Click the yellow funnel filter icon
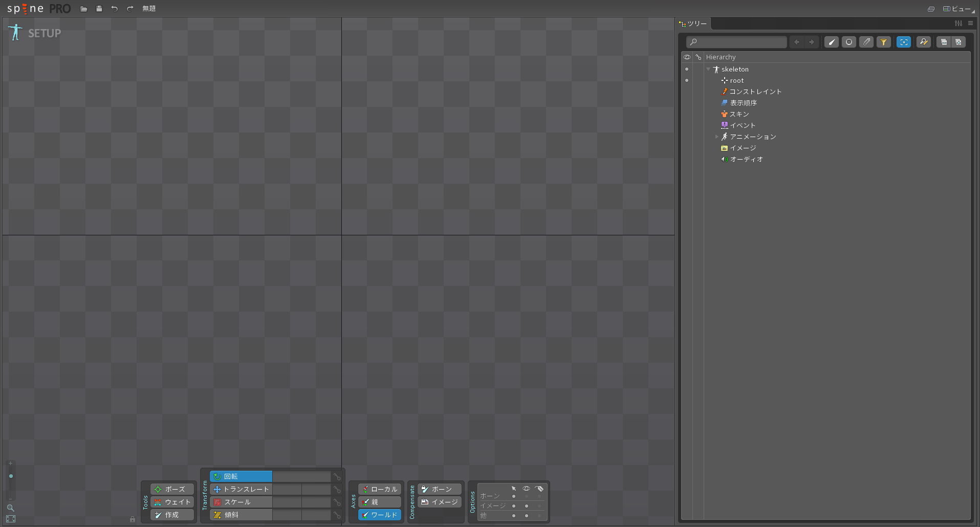This screenshot has height=527, width=980. point(883,42)
